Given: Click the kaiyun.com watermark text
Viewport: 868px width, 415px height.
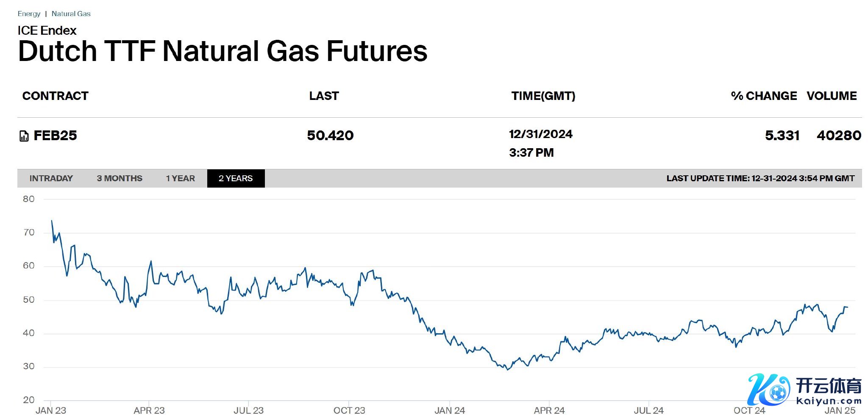Looking at the screenshot, I should pos(829,401).
